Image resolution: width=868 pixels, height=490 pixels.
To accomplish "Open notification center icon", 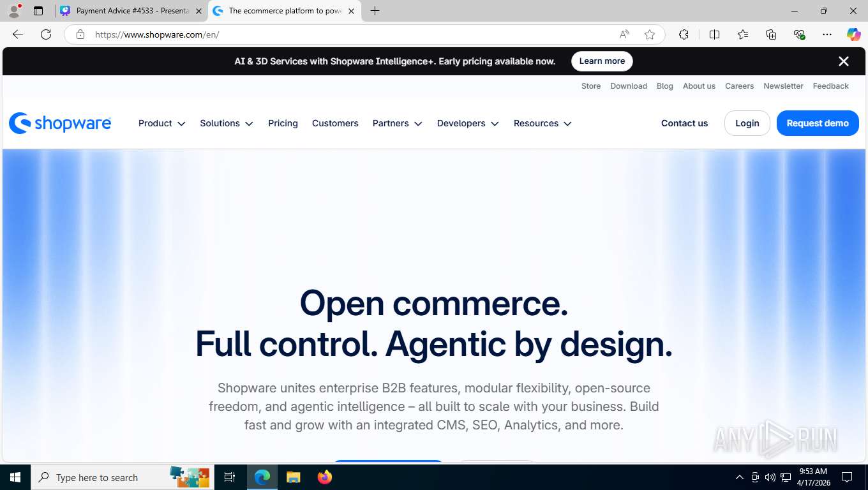I will 847,477.
